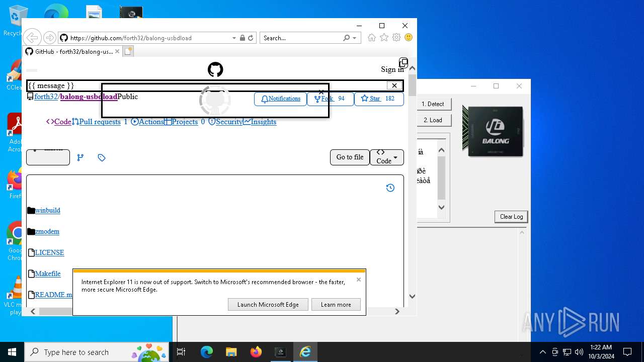This screenshot has width=644, height=362.
Task: Refresh the page in Internet Explorer
Action: tap(251, 38)
